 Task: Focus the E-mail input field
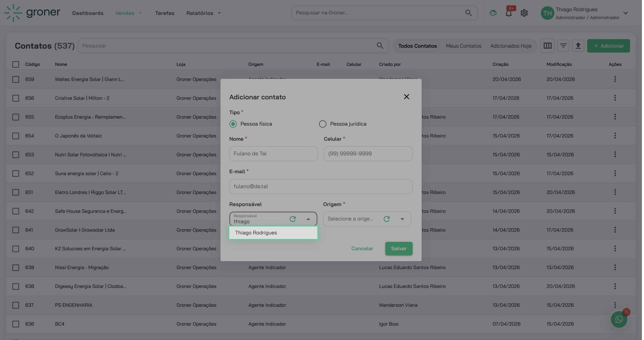point(320,186)
